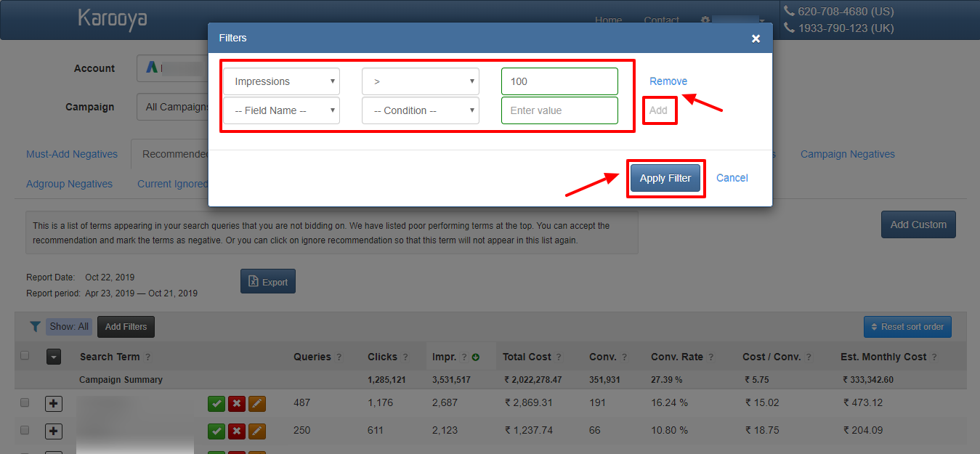Click the Campaign Summary row label

[x=121, y=380]
